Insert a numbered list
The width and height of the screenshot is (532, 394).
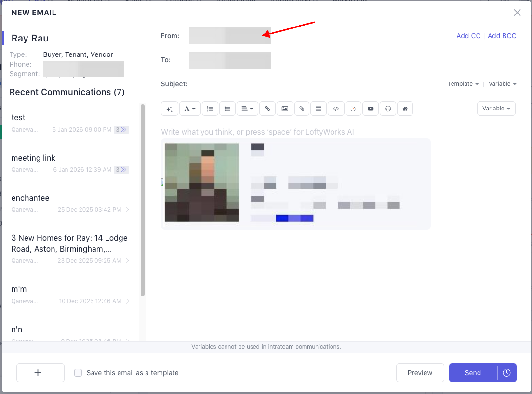coord(210,109)
